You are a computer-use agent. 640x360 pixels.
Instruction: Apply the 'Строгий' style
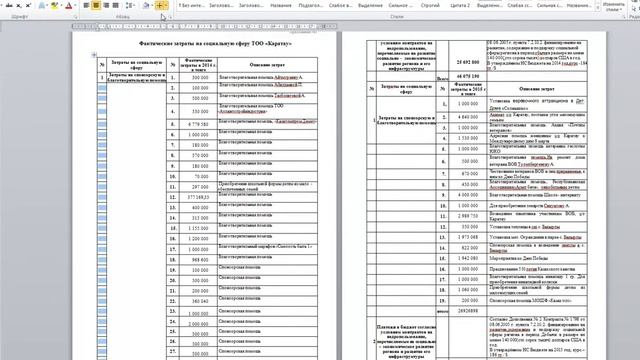pyautogui.click(x=430, y=5)
